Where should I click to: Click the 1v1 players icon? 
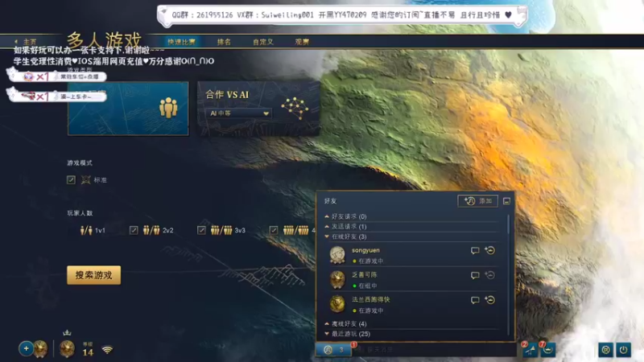coord(86,230)
